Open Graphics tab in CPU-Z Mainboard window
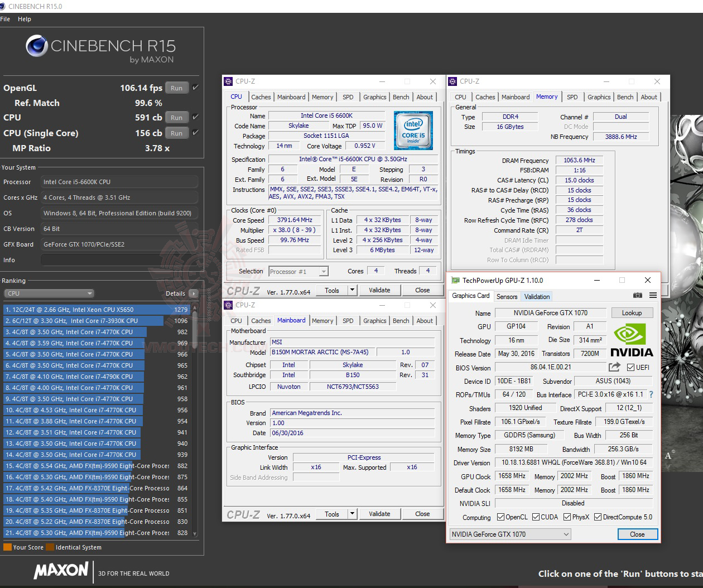This screenshot has width=703, height=588. pos(375,321)
